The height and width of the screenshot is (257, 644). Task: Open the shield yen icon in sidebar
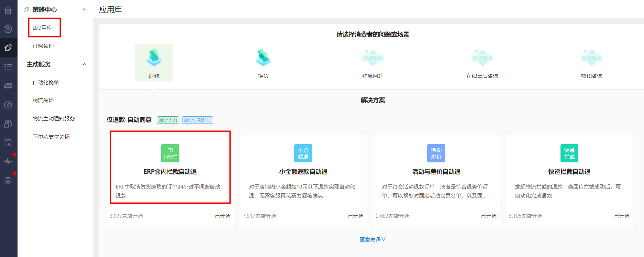8,180
